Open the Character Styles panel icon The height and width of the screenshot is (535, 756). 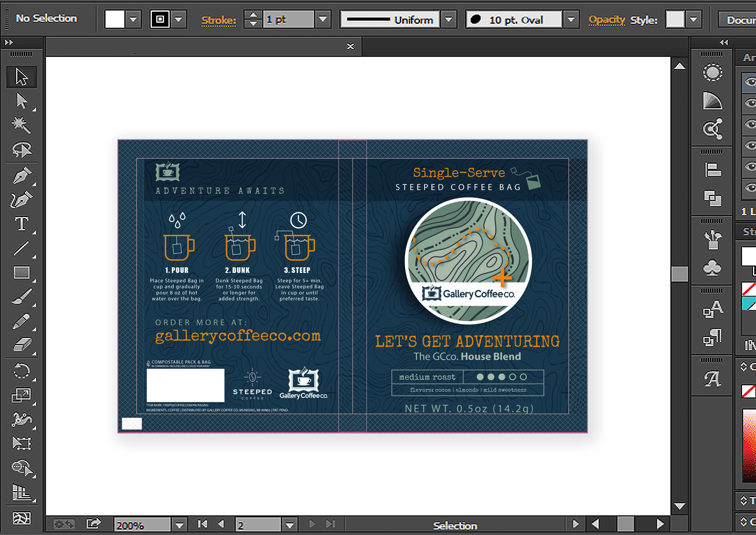pyautogui.click(x=713, y=309)
